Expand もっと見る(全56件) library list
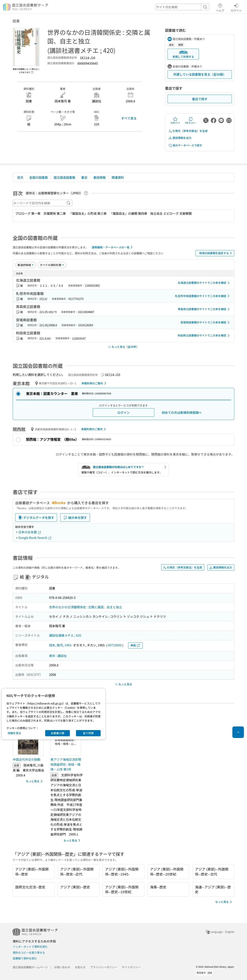The image size is (247, 980). (x=123, y=346)
